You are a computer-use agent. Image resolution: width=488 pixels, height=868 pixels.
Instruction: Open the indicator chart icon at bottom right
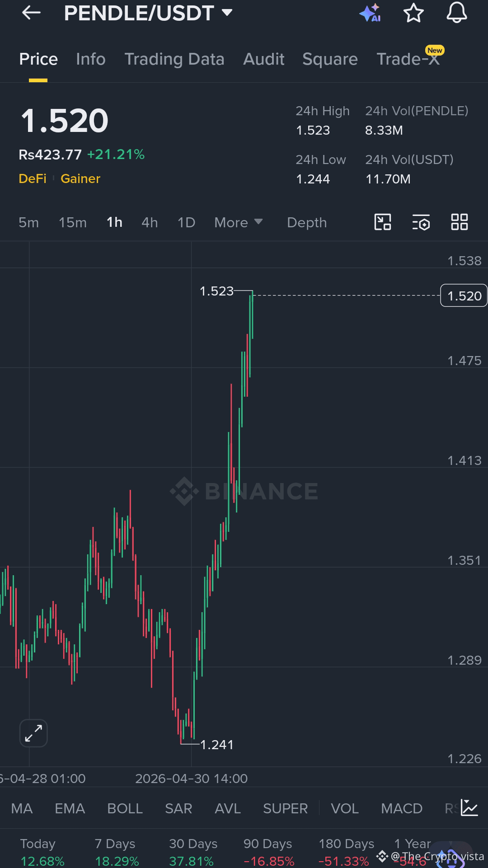pos(469,808)
